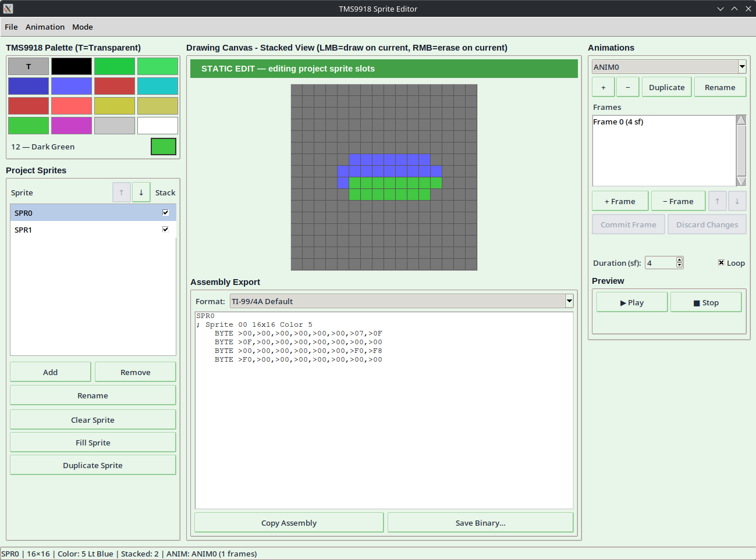Select the light blue palette swatch
This screenshot has height=560, width=756.
click(72, 86)
